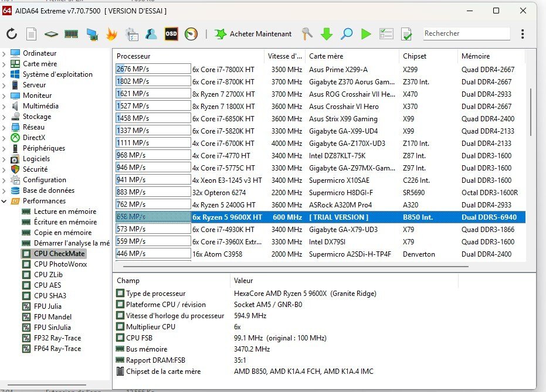Click the key license icon

coord(307,34)
